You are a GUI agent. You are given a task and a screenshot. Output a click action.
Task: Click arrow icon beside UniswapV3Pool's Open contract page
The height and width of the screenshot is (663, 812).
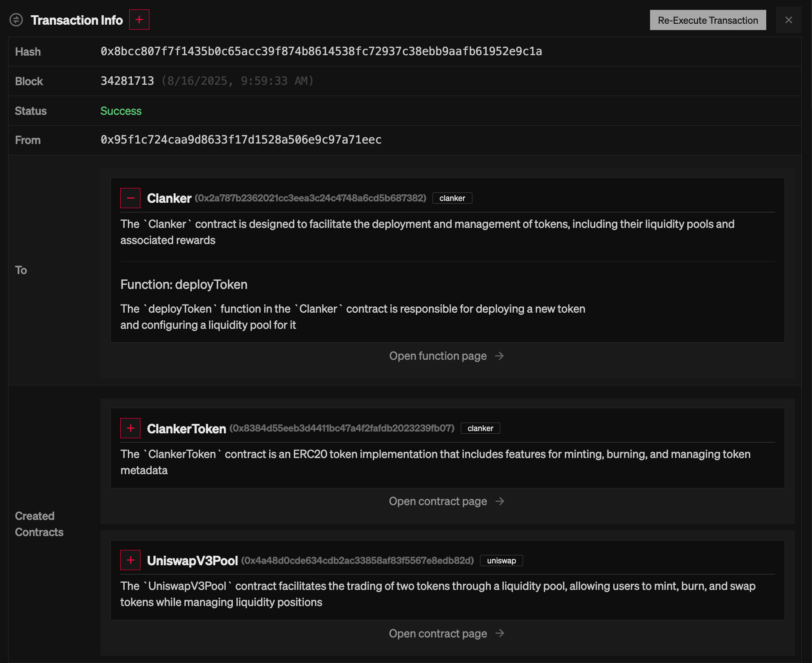pos(500,633)
